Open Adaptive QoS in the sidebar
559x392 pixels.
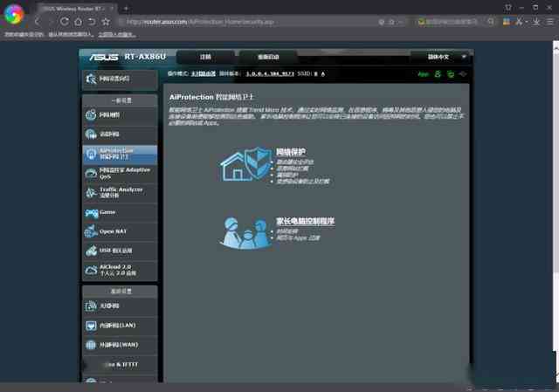tap(120, 173)
